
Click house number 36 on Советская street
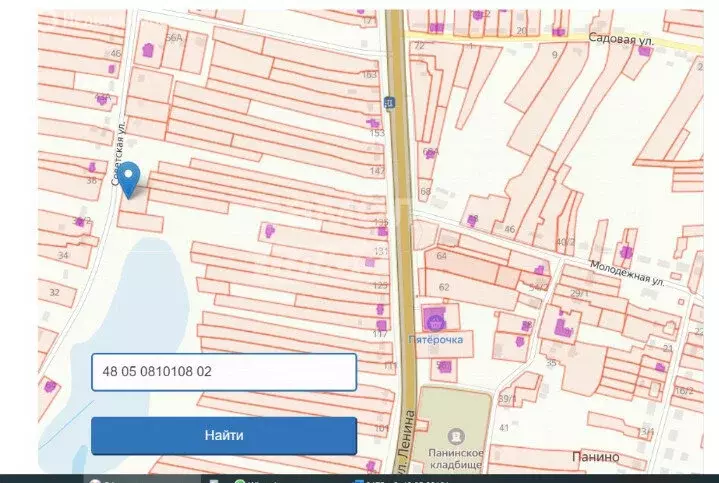[x=91, y=180]
